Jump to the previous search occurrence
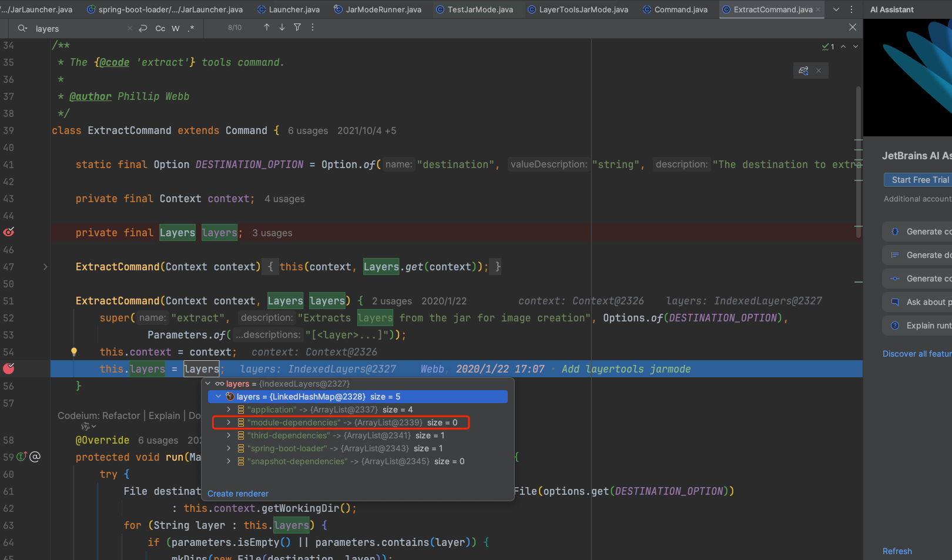This screenshot has width=952, height=560. click(267, 28)
